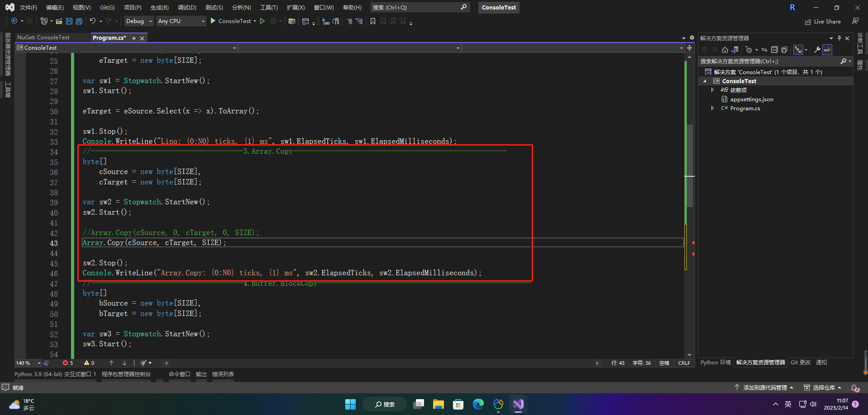Toggle file nesting view button in Solution Explorer
Viewport: 868px width, 415px height.
tap(798, 50)
